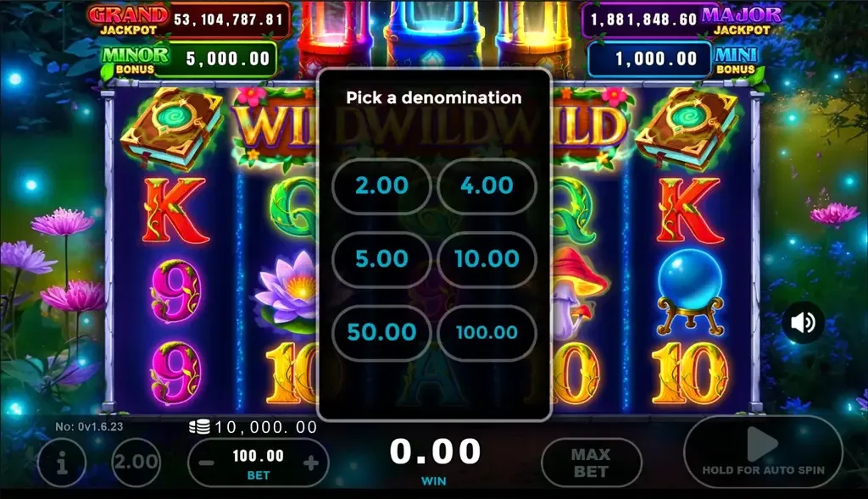868x499 pixels.
Task: Increase the bet with plus button
Action: tap(311, 463)
